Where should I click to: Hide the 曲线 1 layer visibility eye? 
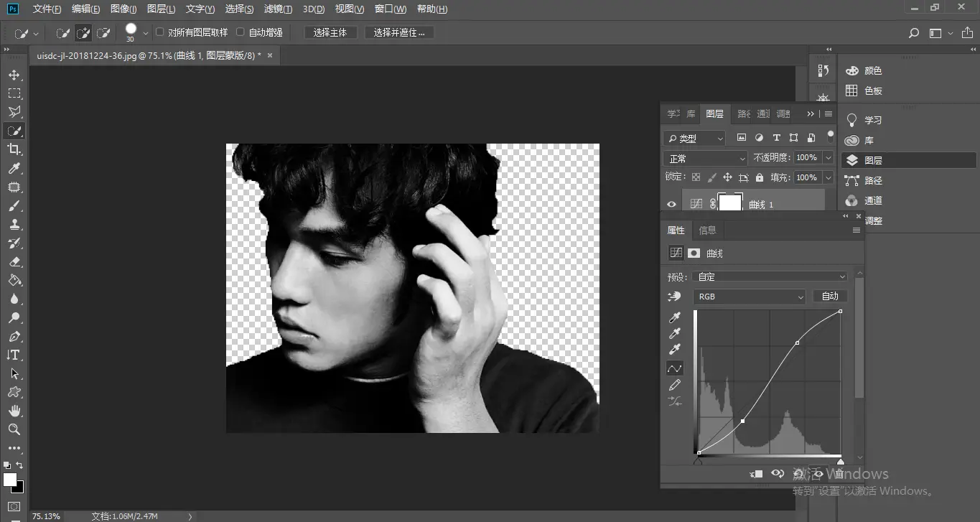[x=671, y=205]
